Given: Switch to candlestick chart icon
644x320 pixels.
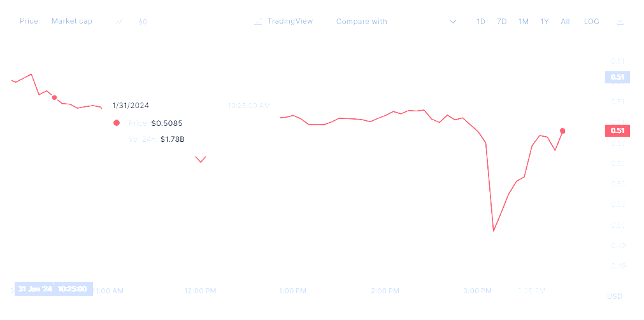Looking at the screenshot, I should click(x=142, y=22).
